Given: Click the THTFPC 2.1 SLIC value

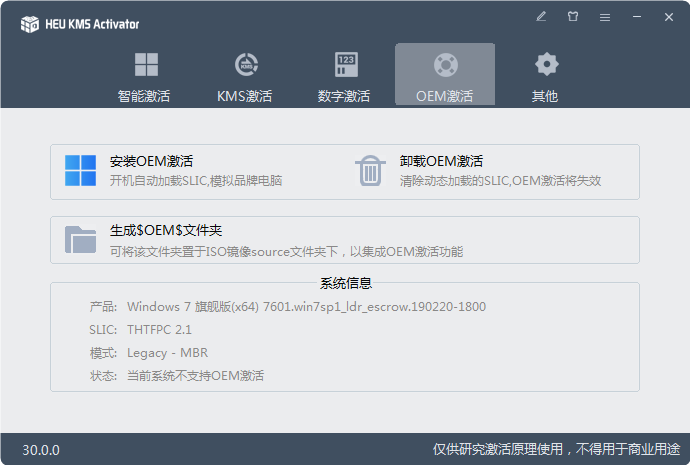Looking at the screenshot, I should coord(159,330).
